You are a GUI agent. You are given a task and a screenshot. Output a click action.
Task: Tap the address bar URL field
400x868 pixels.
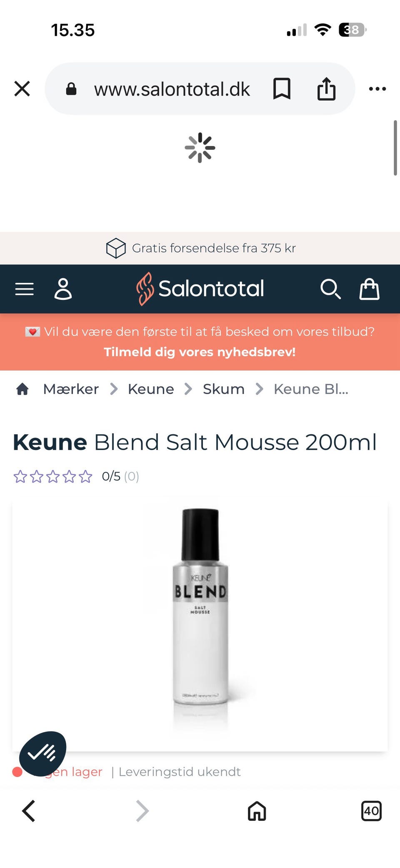point(172,89)
